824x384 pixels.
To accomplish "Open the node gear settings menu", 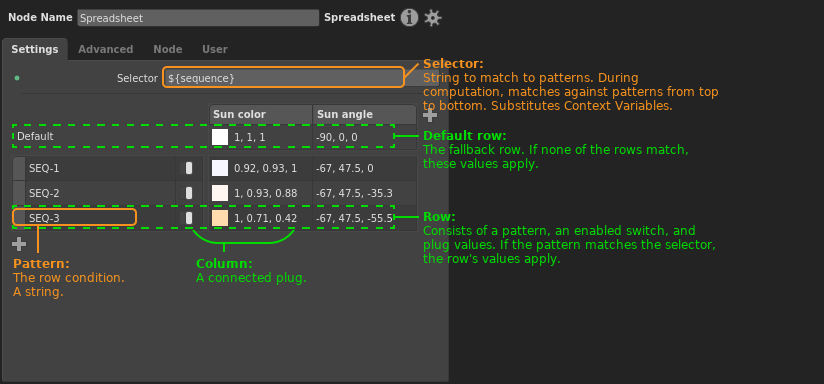I will coord(432,18).
